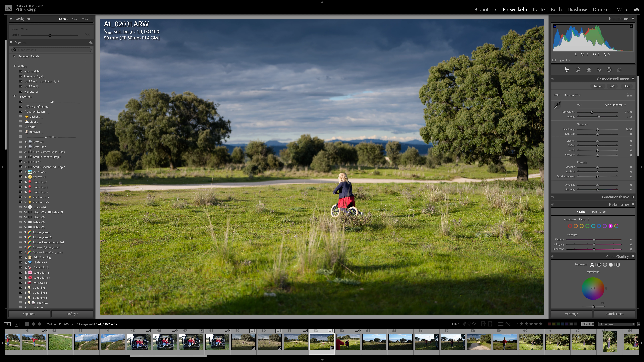Open the masking tool

(609, 70)
